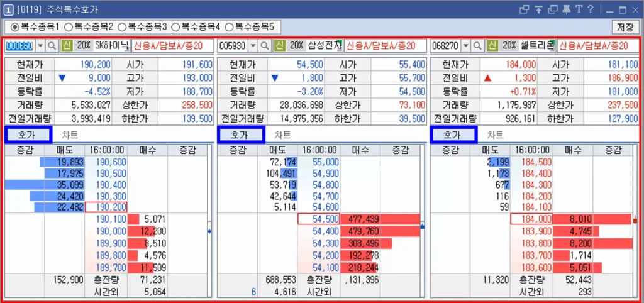The width and height of the screenshot is (644, 303).
Task: Click green 신 badge for SK하이닉스
Action: point(67,45)
